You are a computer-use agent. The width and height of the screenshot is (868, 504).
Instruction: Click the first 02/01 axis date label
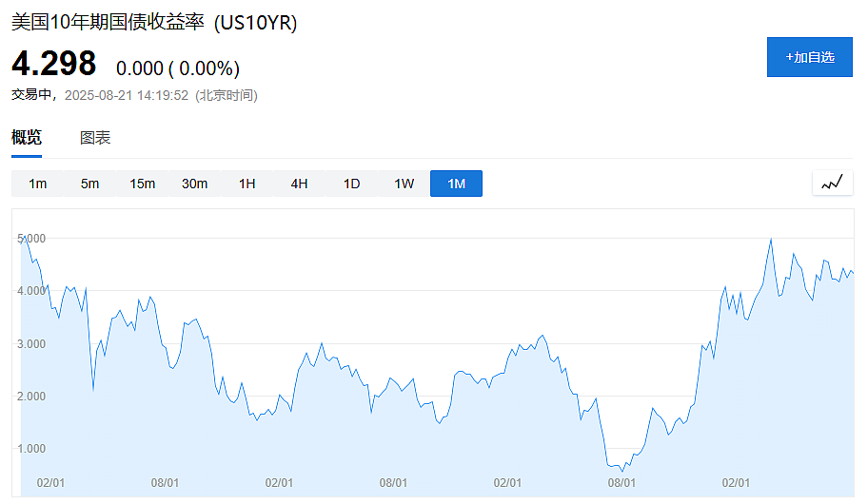tap(50, 482)
